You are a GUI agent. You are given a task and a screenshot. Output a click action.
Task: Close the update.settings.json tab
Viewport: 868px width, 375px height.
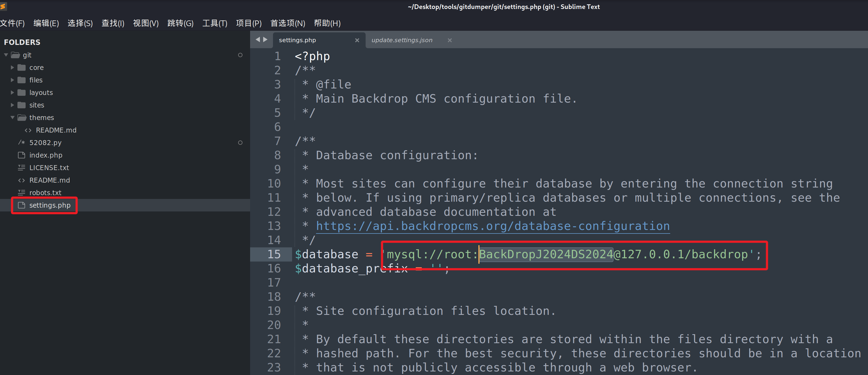pos(450,40)
